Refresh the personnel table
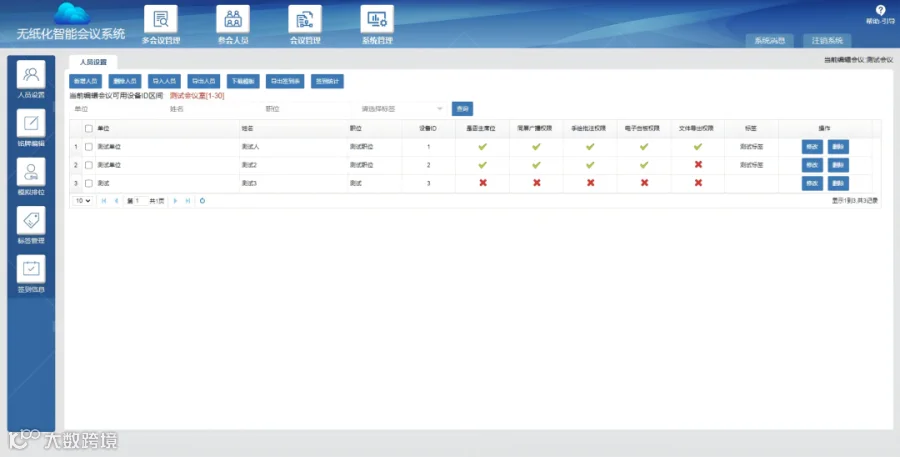 (203, 201)
